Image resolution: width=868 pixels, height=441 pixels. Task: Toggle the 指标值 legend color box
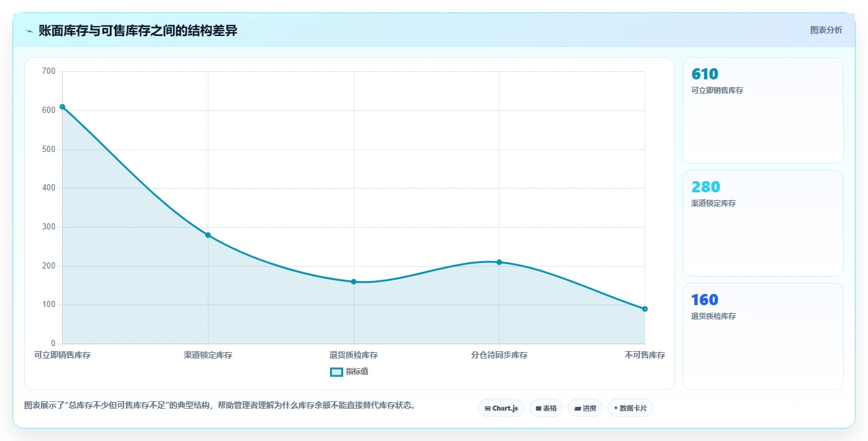pos(336,372)
